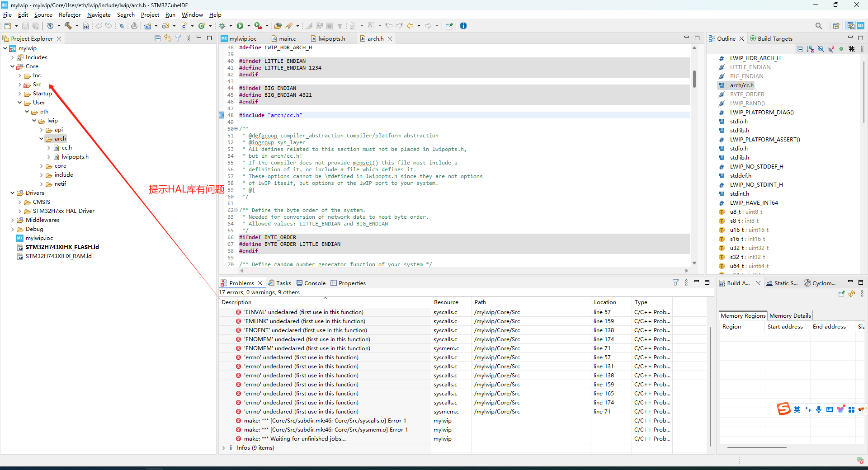The width and height of the screenshot is (868, 470).
Task: Expand the Infos (9 items) group
Action: [x=223, y=448]
